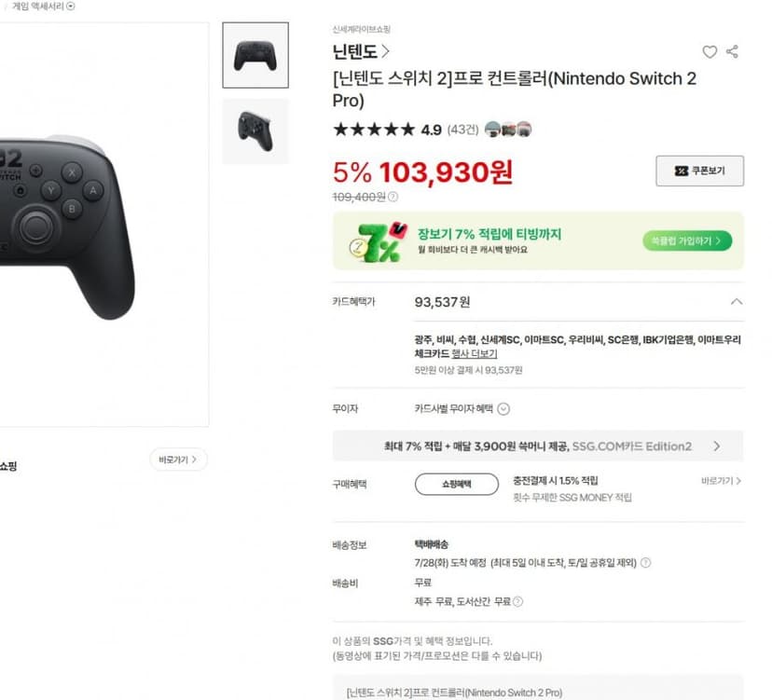Add product to wishlist with heart icon
772x700 pixels.
pos(710,51)
